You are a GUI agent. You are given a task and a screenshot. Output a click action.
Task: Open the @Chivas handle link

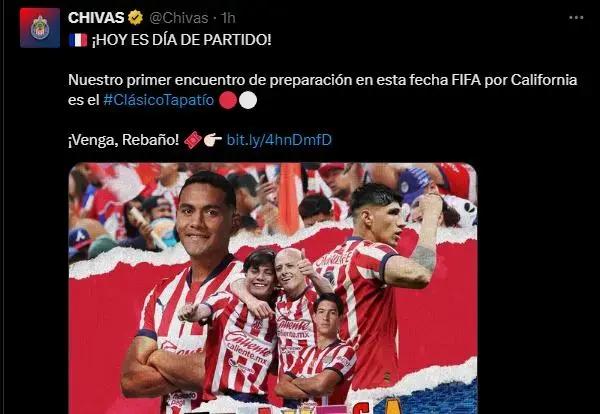[179, 18]
